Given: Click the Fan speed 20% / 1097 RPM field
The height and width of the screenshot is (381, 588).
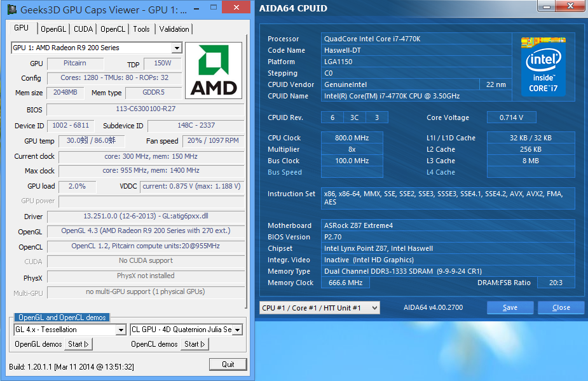Looking at the screenshot, I should coord(213,141).
